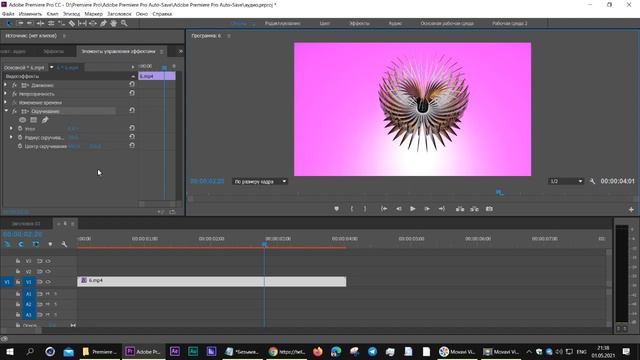Screen dimensions: 640x360
Task: Open timeline display settings wrench
Action: 64,244
